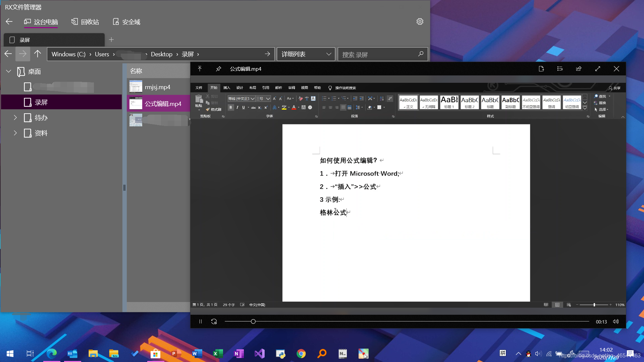Expand the preview to fullscreen
The width and height of the screenshot is (644, 362).
598,69
